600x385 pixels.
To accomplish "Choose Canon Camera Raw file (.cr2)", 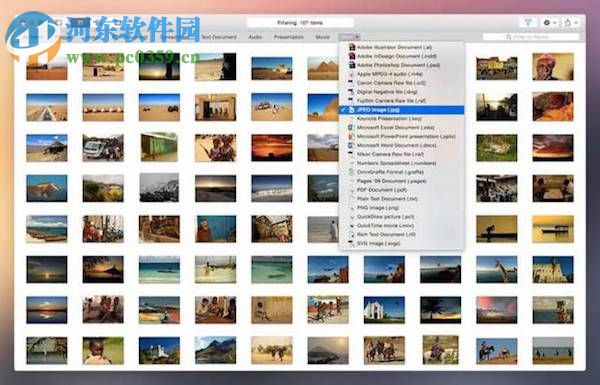I will [401, 83].
